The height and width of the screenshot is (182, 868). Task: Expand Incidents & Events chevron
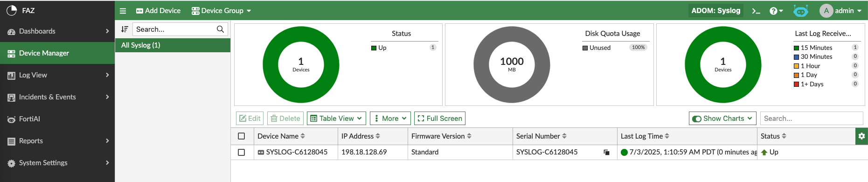pos(107,97)
